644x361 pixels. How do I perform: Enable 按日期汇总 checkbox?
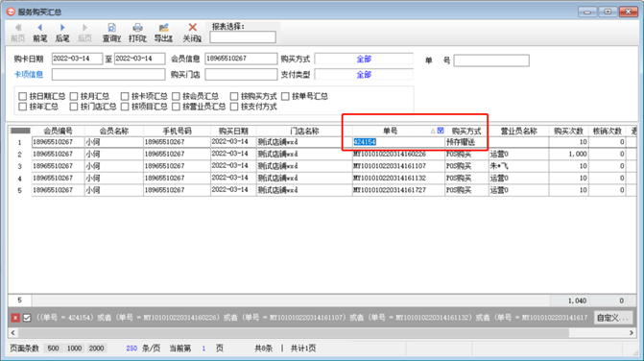tap(23, 96)
